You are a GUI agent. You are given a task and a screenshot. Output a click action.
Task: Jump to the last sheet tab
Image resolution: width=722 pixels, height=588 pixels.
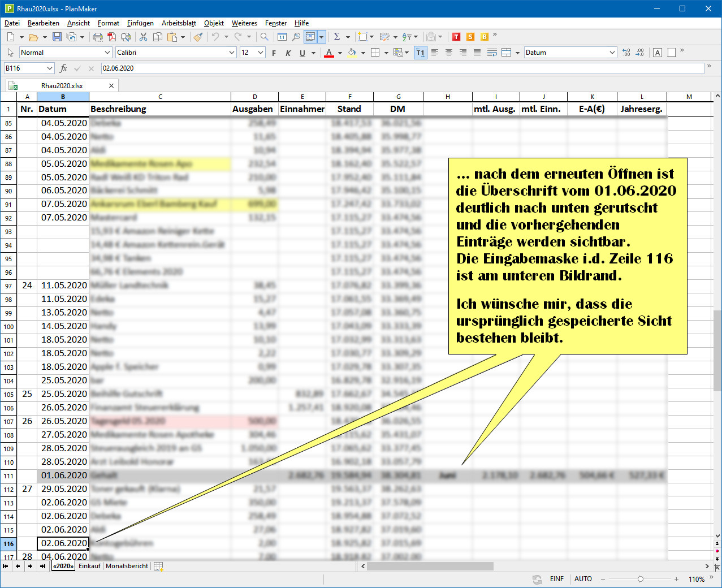point(43,566)
